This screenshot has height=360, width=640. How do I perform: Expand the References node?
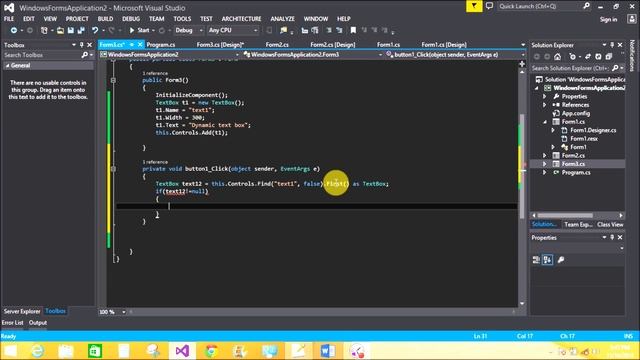tap(544, 105)
